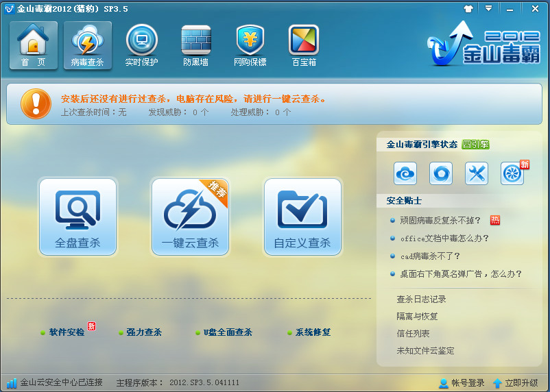Open 软件安检 software check link
This screenshot has height=392, width=550.
tap(67, 332)
